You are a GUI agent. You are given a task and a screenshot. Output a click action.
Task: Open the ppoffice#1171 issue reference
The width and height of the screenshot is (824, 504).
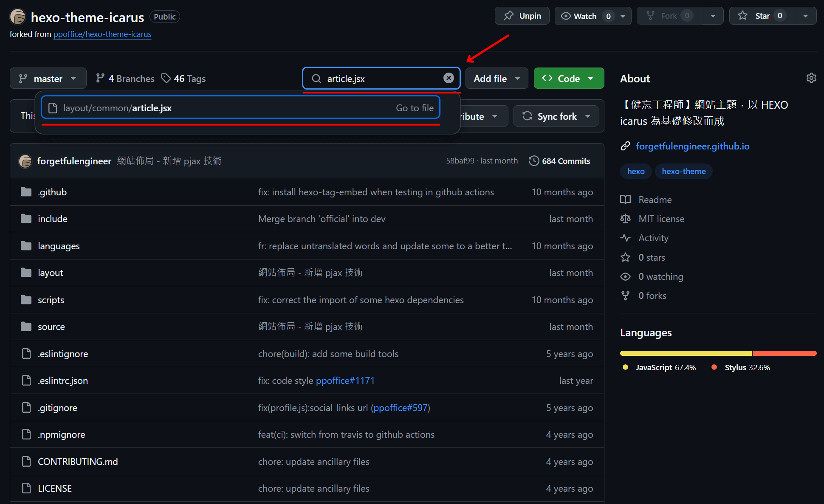coord(345,380)
